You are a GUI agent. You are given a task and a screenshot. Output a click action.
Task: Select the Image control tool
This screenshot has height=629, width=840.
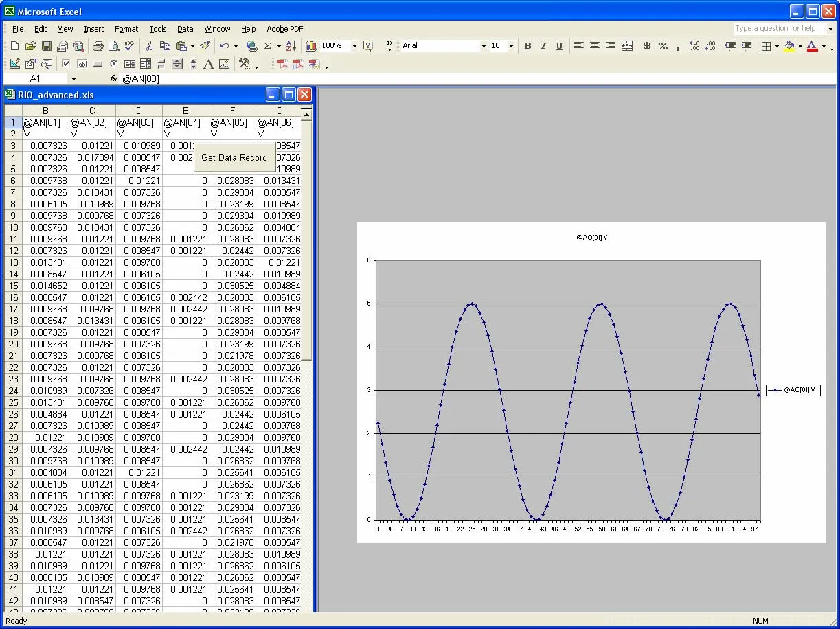point(225,64)
